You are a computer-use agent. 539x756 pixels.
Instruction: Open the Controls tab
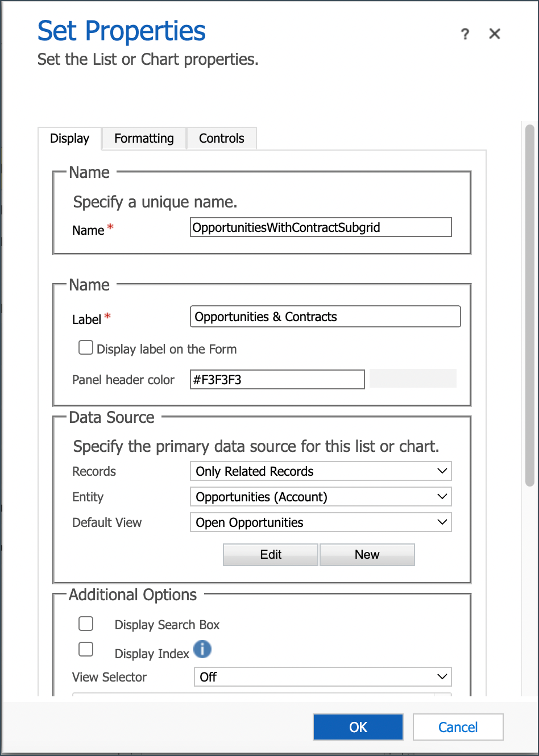coord(222,138)
